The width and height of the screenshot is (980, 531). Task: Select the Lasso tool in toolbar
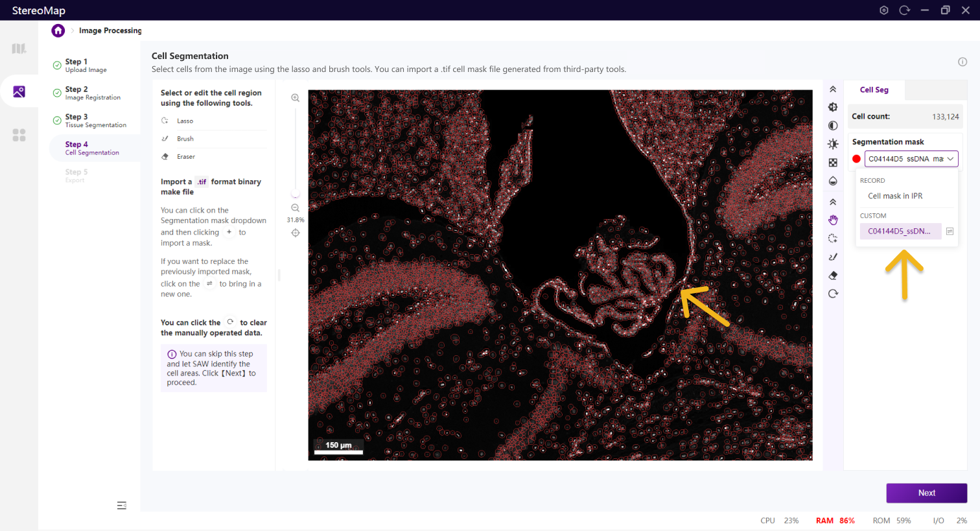click(833, 239)
